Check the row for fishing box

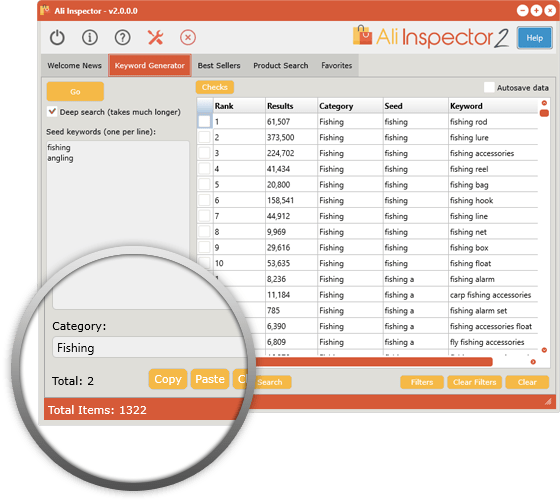(x=204, y=248)
